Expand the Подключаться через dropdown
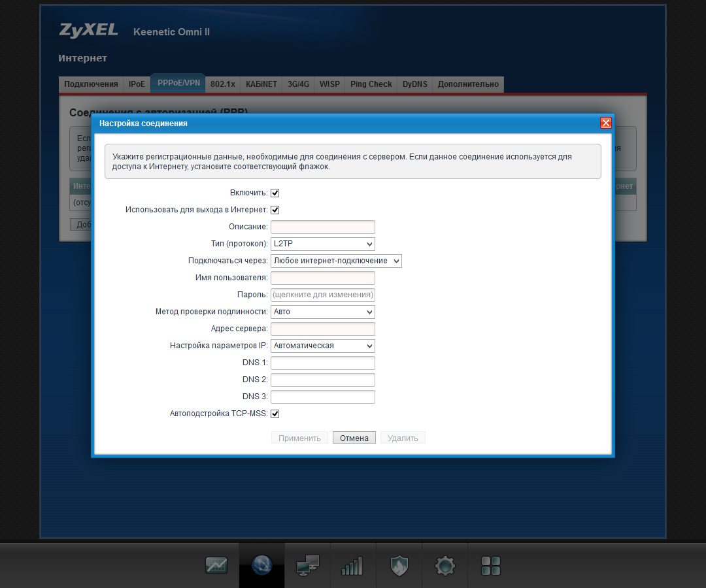This screenshot has width=706, height=588. pyautogui.click(x=337, y=261)
